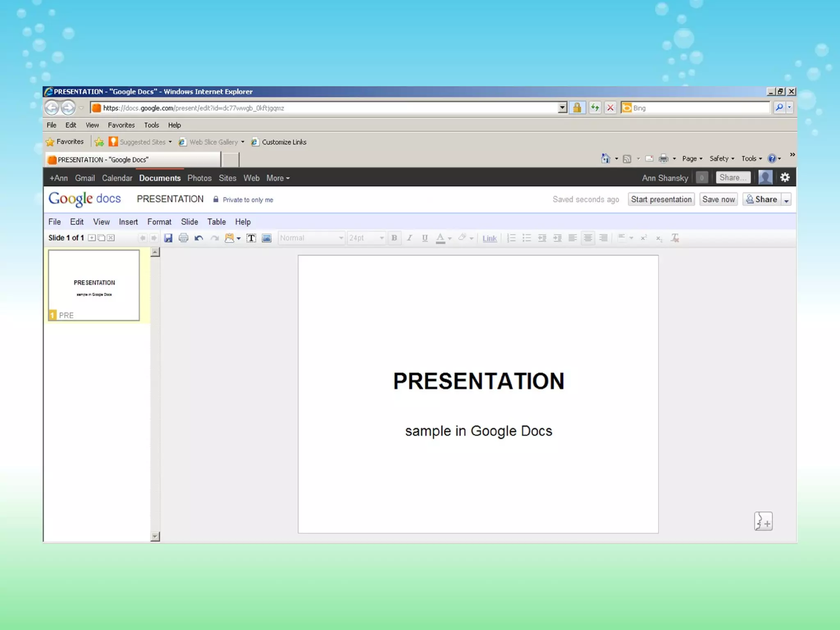The width and height of the screenshot is (840, 630).
Task: Click the insert image icon
Action: click(x=267, y=238)
